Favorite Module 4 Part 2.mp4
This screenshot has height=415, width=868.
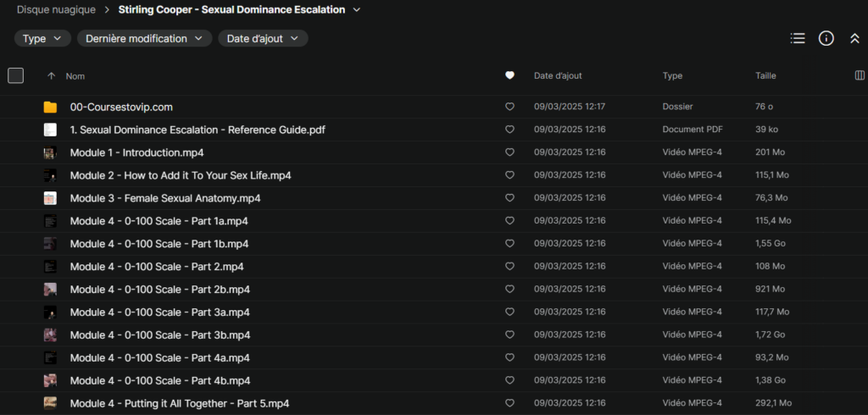509,266
